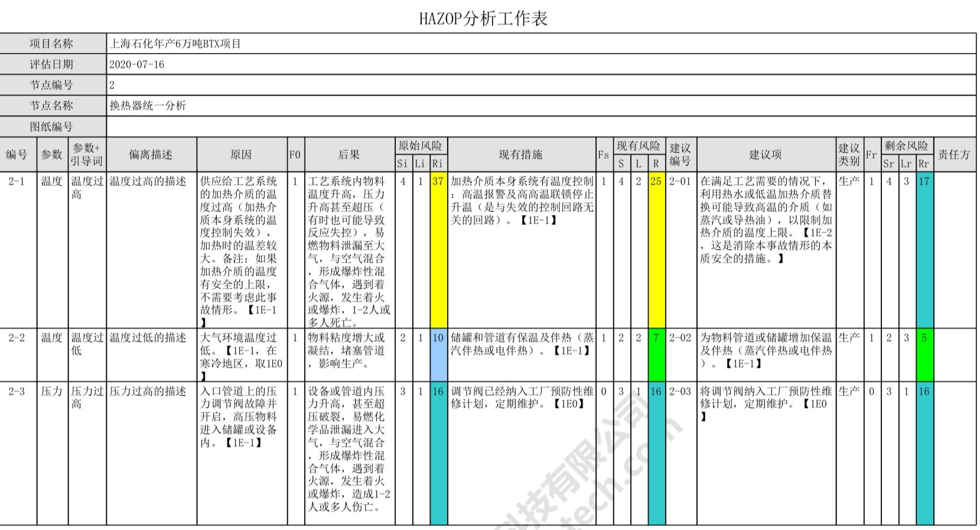Click the 后果 column header
The height and width of the screenshot is (530, 980).
click(x=350, y=155)
